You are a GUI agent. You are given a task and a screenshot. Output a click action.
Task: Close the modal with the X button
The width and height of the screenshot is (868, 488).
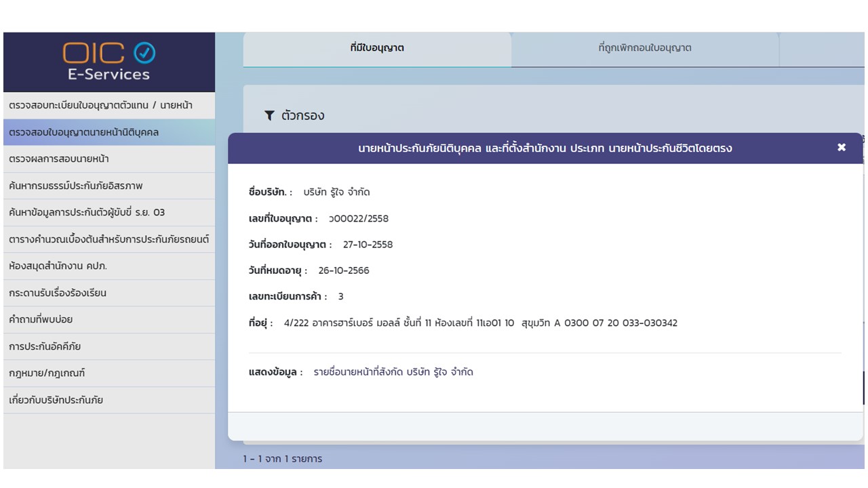point(842,148)
